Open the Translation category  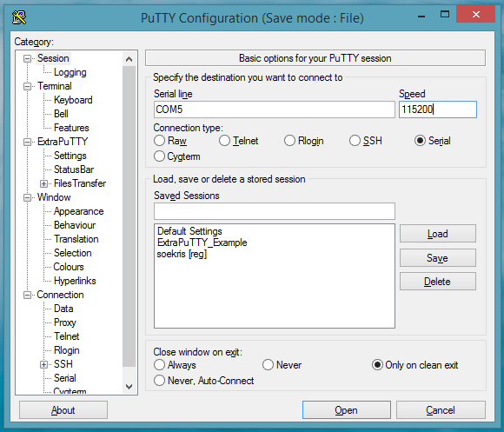coord(76,239)
